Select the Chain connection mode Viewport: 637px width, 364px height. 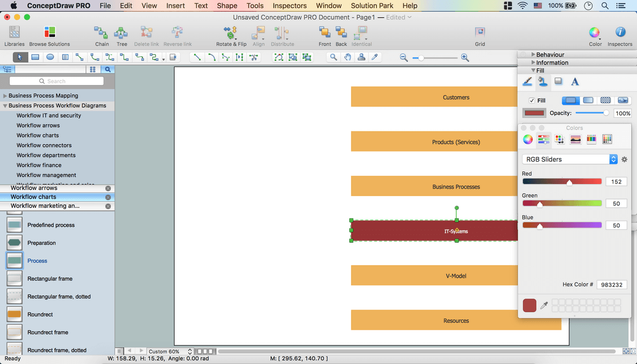(101, 36)
